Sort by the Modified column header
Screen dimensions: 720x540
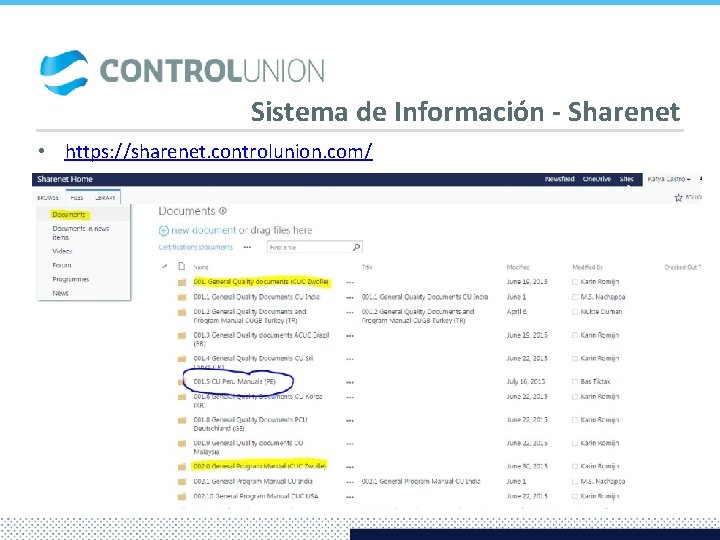(x=518, y=267)
